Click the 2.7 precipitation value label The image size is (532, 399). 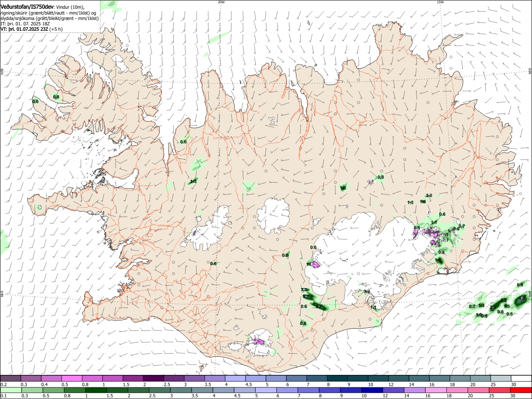[x=319, y=307]
